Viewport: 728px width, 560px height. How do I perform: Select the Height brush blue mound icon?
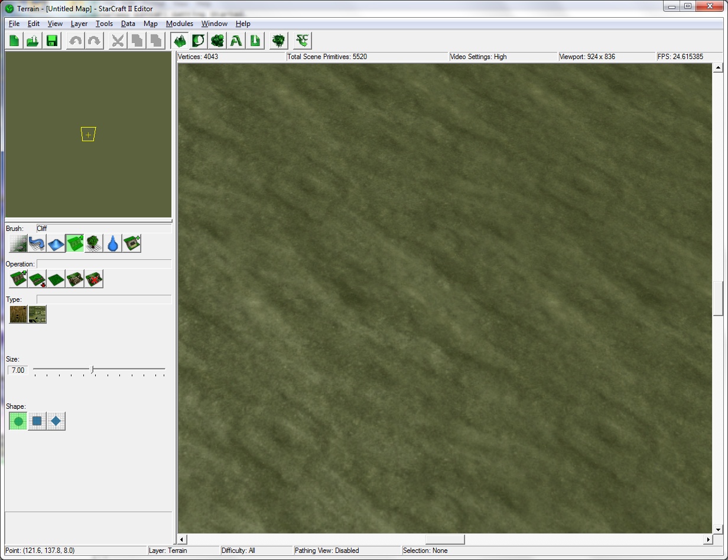point(56,243)
